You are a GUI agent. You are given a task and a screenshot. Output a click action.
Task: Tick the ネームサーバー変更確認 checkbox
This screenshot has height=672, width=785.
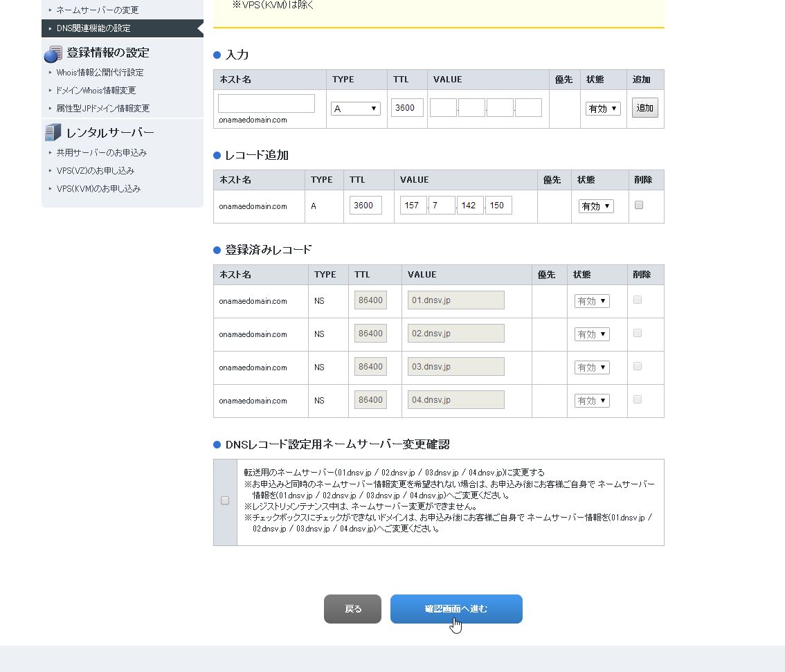coord(225,500)
